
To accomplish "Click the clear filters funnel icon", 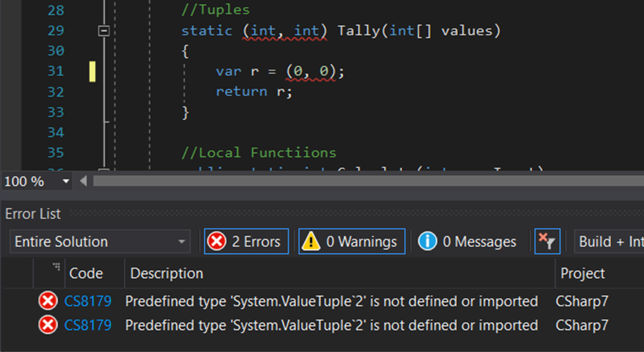I will [547, 242].
